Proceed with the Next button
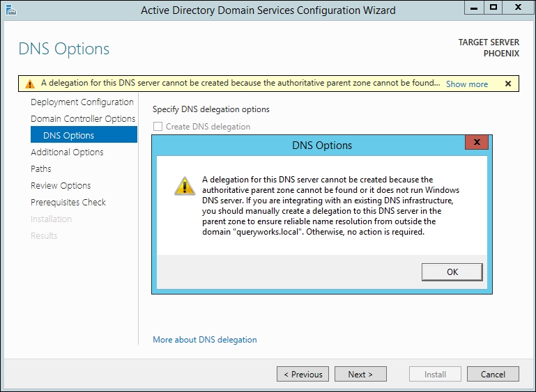 (360, 374)
